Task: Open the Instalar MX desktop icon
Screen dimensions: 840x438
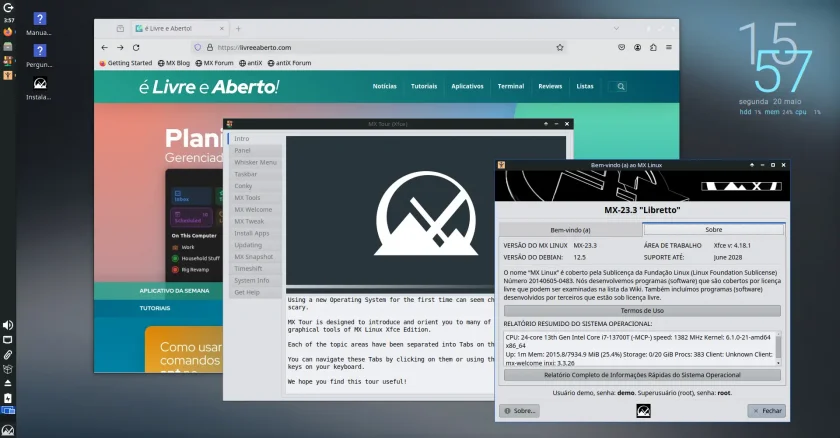Action: 39,88
